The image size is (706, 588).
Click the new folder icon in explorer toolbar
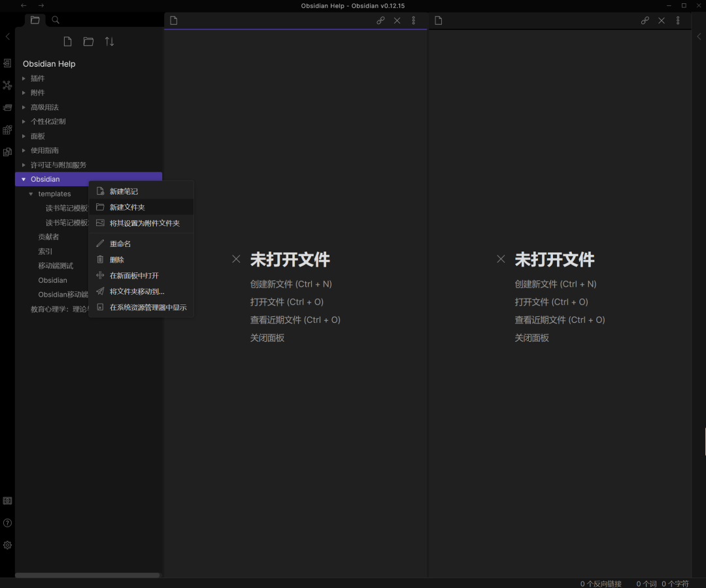point(88,42)
